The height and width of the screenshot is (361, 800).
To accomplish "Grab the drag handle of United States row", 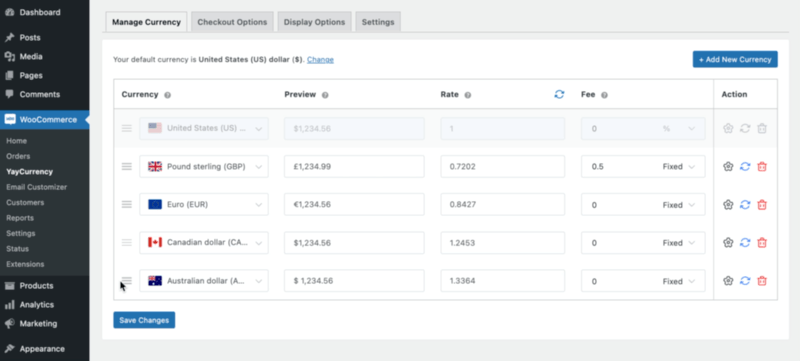I will click(127, 128).
